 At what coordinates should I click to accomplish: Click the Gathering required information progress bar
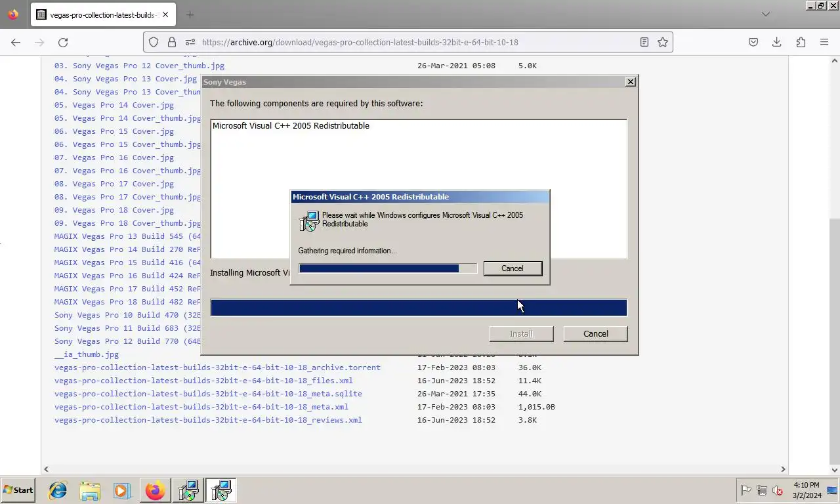pyautogui.click(x=388, y=268)
